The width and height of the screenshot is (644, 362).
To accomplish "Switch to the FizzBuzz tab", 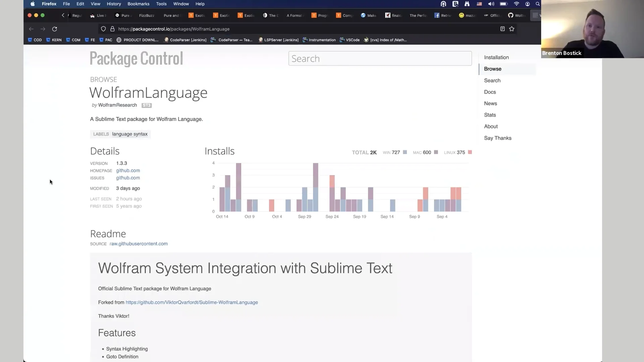I will (x=147, y=15).
